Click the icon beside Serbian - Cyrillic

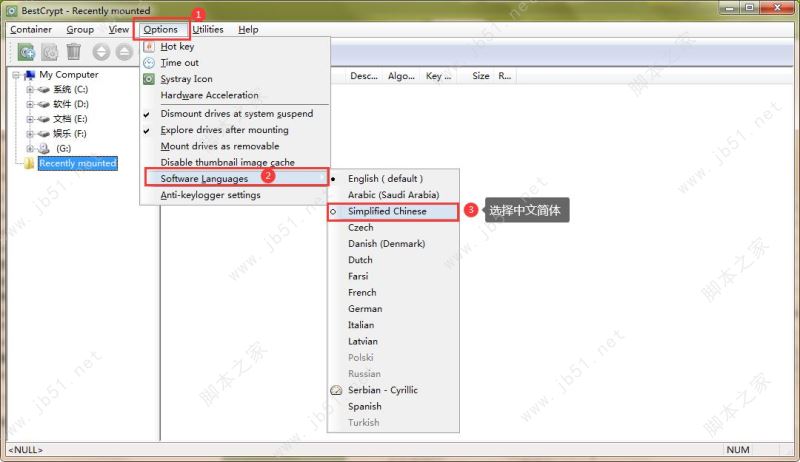point(336,390)
